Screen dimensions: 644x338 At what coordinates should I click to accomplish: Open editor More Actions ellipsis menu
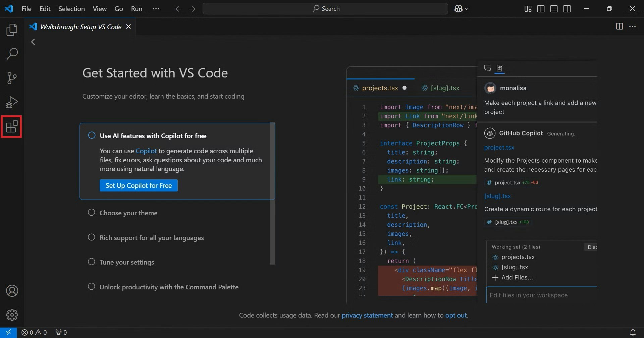[x=632, y=26]
